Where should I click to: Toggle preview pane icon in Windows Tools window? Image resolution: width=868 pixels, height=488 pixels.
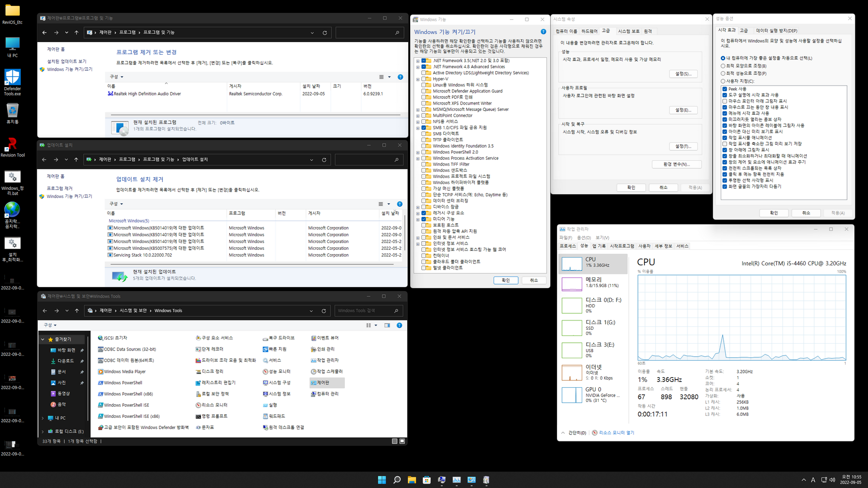(387, 325)
